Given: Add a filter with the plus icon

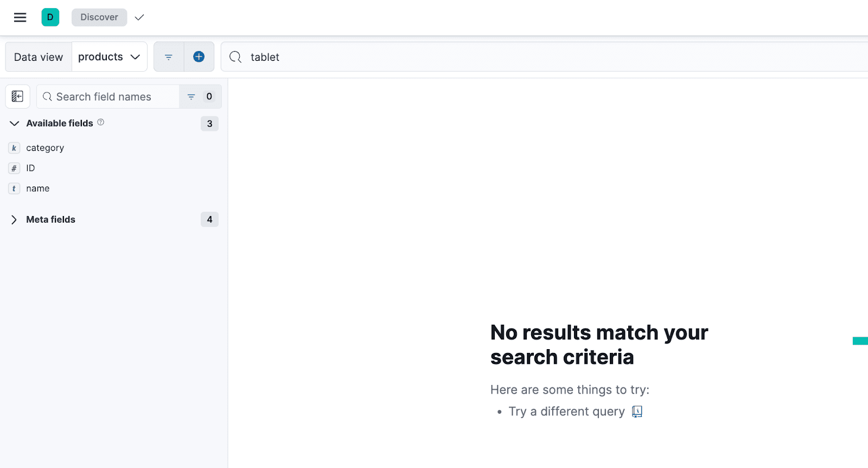Looking at the screenshot, I should coord(199,57).
